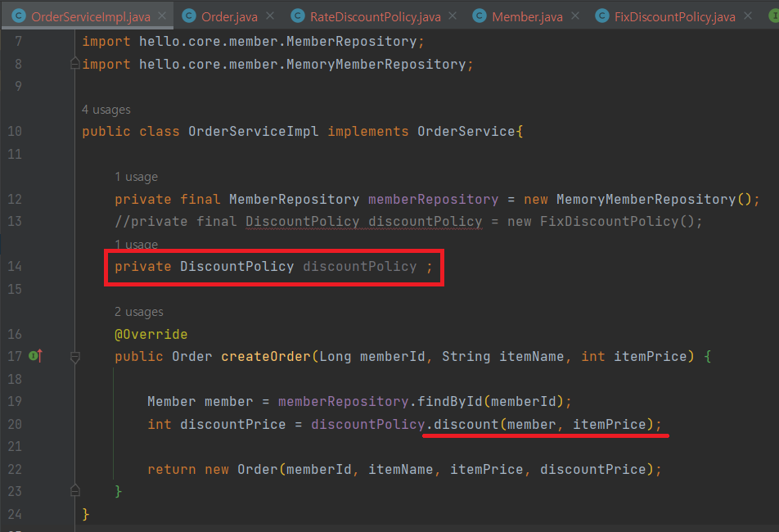The height and width of the screenshot is (532, 779).
Task: Collapse the imports fold marker at line 8
Action: [75, 64]
